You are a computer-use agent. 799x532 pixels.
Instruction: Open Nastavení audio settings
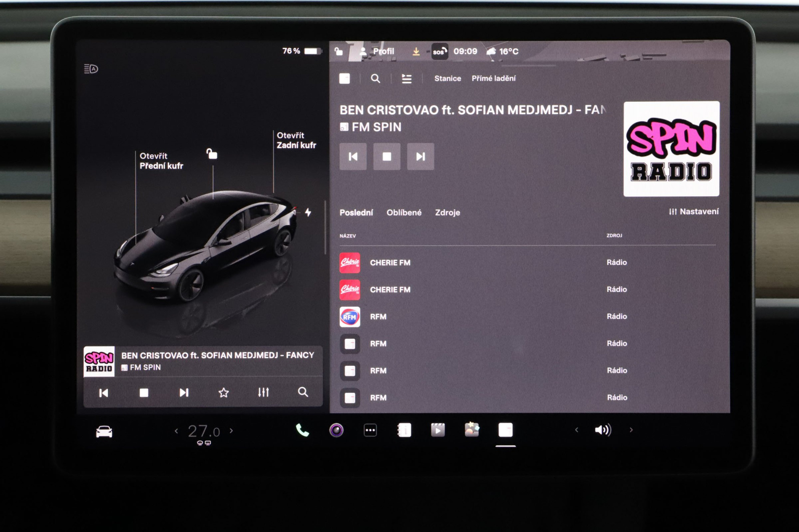[x=694, y=212]
